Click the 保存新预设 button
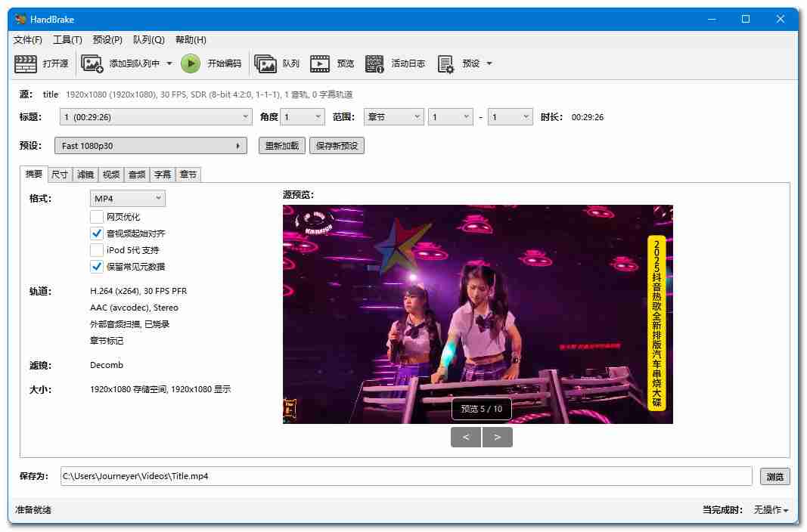Viewport: 807px width, 532px height. tap(337, 146)
